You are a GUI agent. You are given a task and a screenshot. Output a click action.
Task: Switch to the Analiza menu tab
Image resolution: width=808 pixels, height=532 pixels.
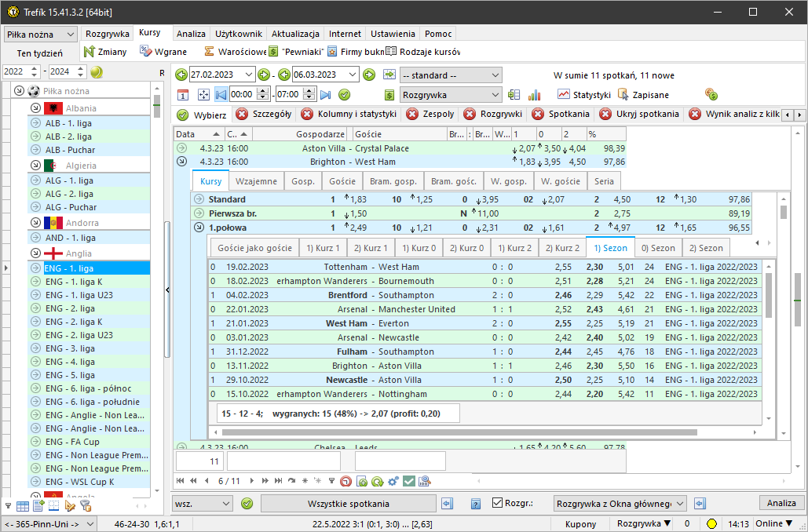pyautogui.click(x=191, y=34)
